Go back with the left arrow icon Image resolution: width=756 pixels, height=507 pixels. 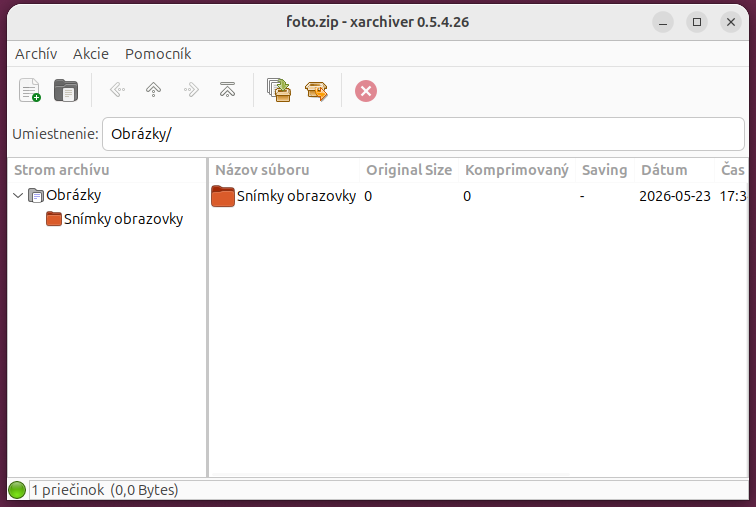[x=118, y=90]
